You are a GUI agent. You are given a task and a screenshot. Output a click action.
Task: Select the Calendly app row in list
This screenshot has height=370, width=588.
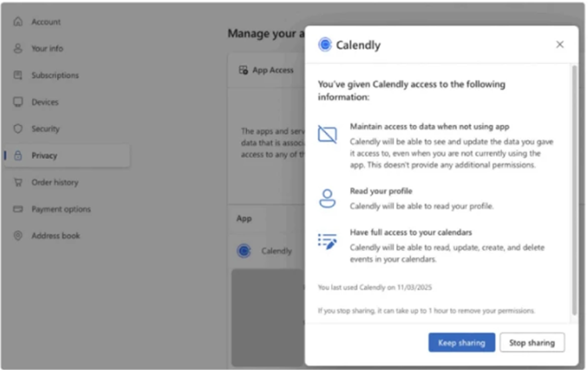click(x=276, y=251)
